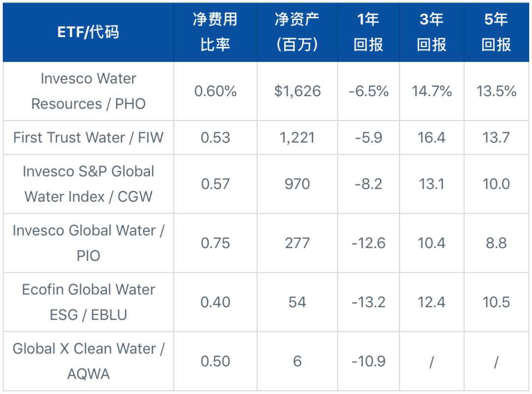Click Invesco S&P Global Water Index / CGW
Viewport: 532px width, 394px height.
pyautogui.click(x=88, y=184)
